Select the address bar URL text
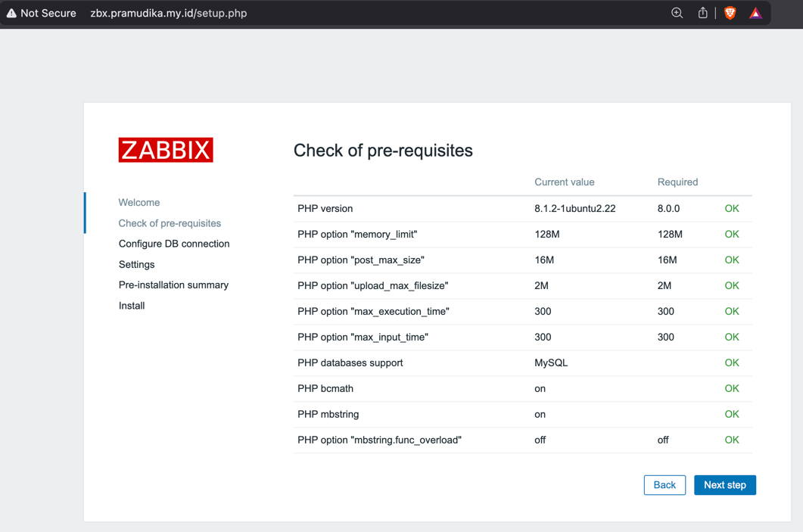Image resolution: width=803 pixels, height=532 pixels. coord(169,14)
